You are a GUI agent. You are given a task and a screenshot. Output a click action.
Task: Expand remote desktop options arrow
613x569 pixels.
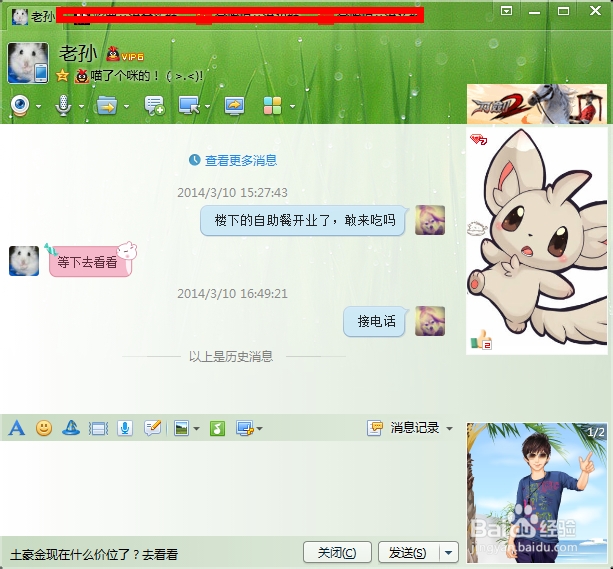point(207,106)
